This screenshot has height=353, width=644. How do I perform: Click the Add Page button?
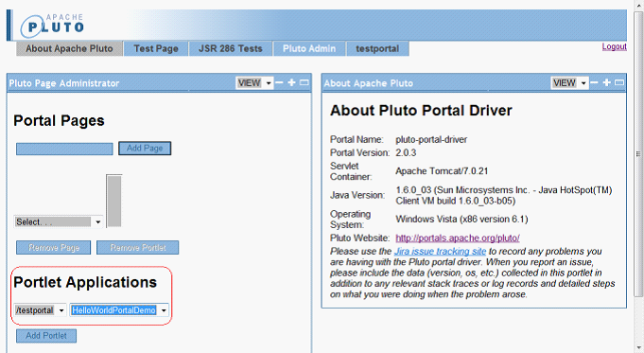pyautogui.click(x=145, y=149)
